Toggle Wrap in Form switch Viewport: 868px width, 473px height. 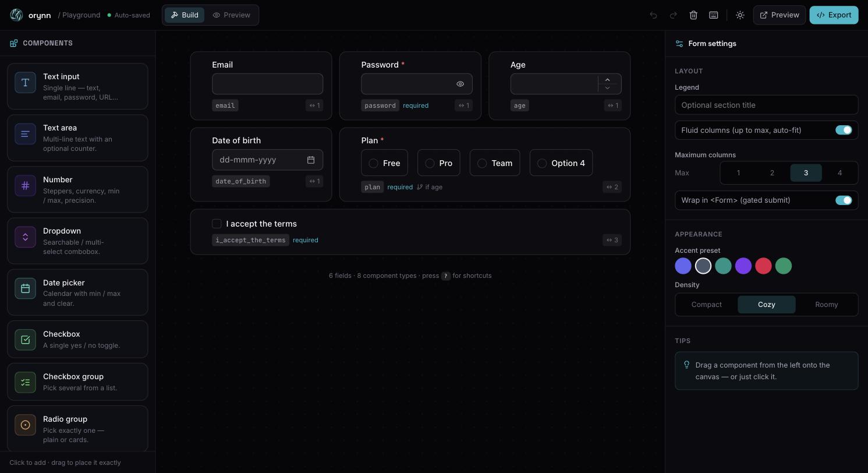point(844,200)
